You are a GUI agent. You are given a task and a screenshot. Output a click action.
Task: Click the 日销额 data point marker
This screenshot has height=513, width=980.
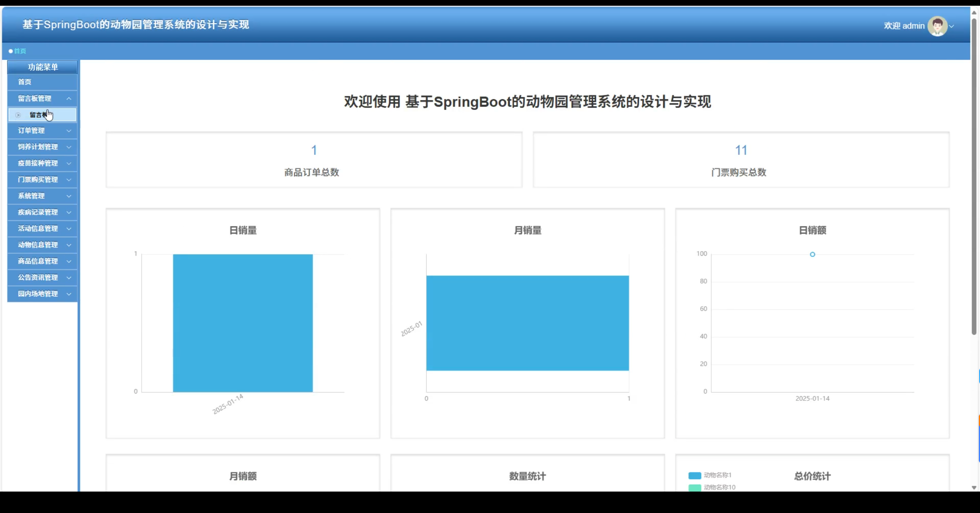[812, 255]
